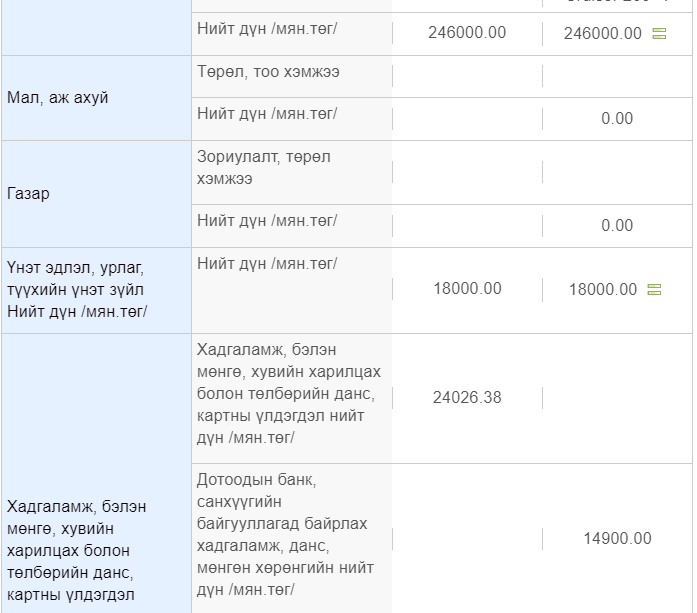Screen dimensions: 697x613
Task: Click the Мал, аж ахуй category cell
Action: [x=96, y=98]
